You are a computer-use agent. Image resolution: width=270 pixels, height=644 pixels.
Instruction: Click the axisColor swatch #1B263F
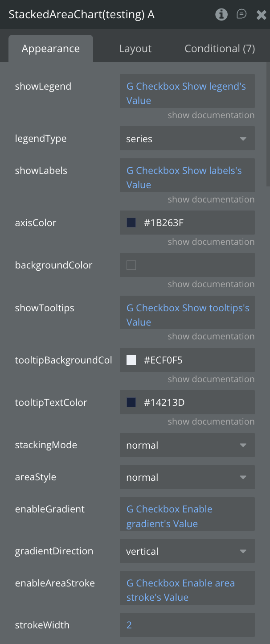[131, 223]
